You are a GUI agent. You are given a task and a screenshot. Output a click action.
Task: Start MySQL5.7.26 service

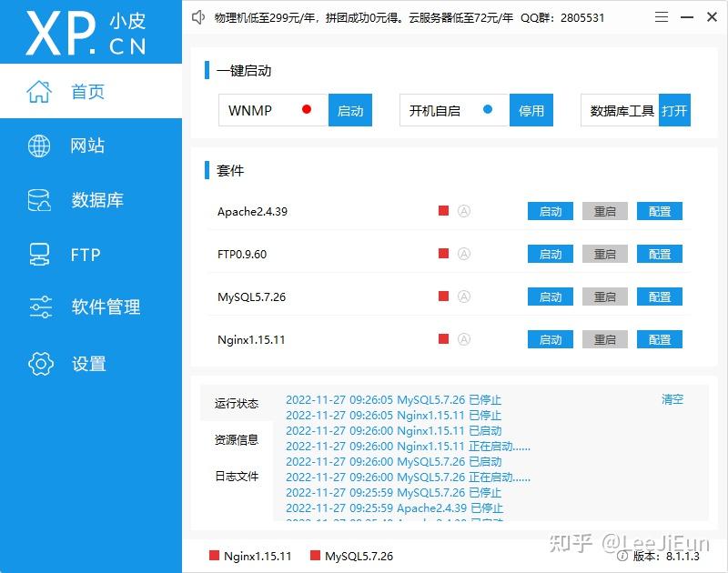click(x=551, y=297)
